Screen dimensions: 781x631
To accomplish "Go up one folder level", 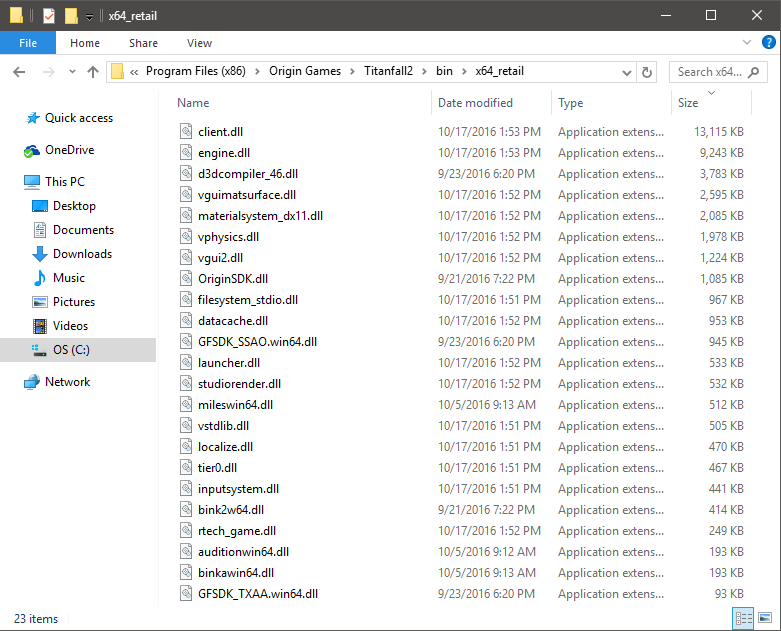I will coord(93,72).
